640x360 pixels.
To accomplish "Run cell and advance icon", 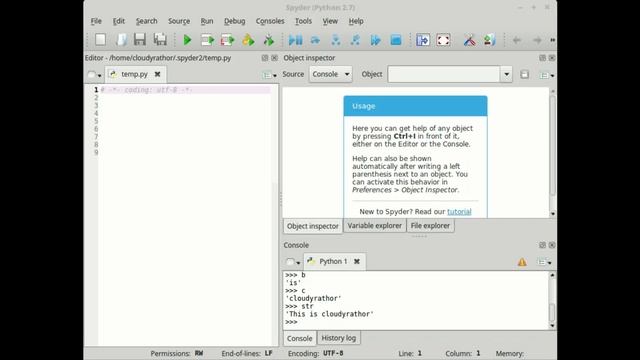I will tap(227, 40).
